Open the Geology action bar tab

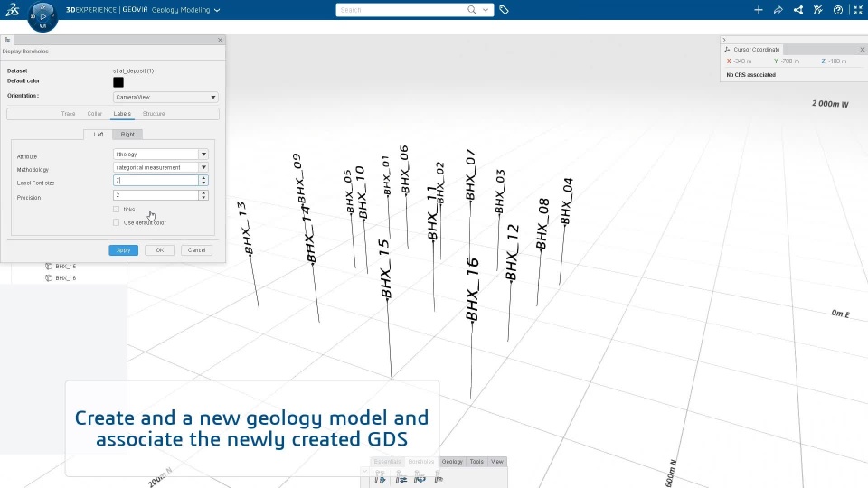tap(452, 462)
